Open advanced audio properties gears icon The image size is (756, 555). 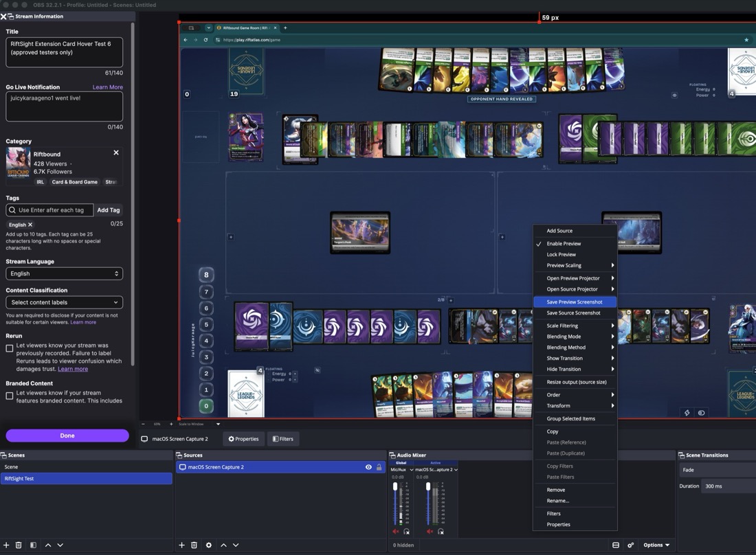point(630,545)
